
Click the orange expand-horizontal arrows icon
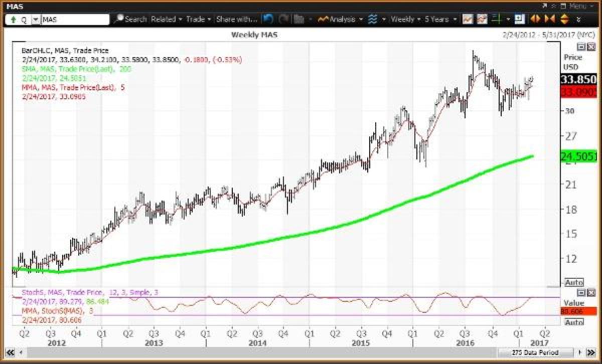pos(535,20)
